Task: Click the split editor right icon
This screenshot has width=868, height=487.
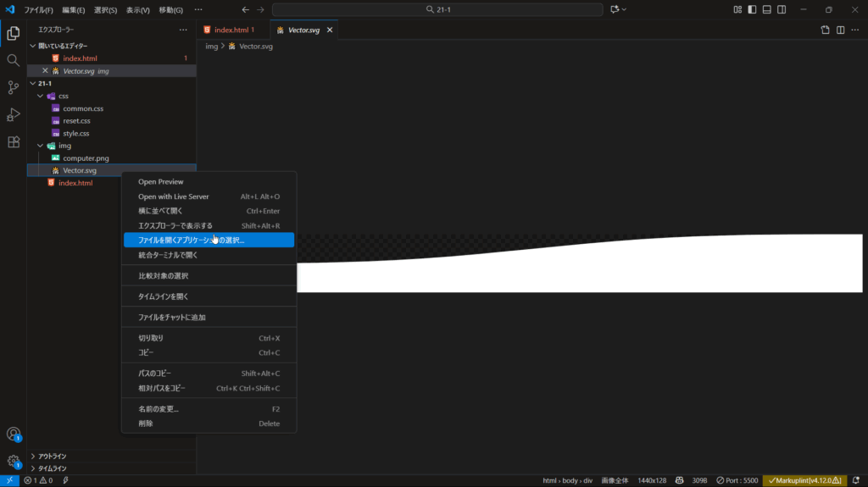Action: (841, 30)
